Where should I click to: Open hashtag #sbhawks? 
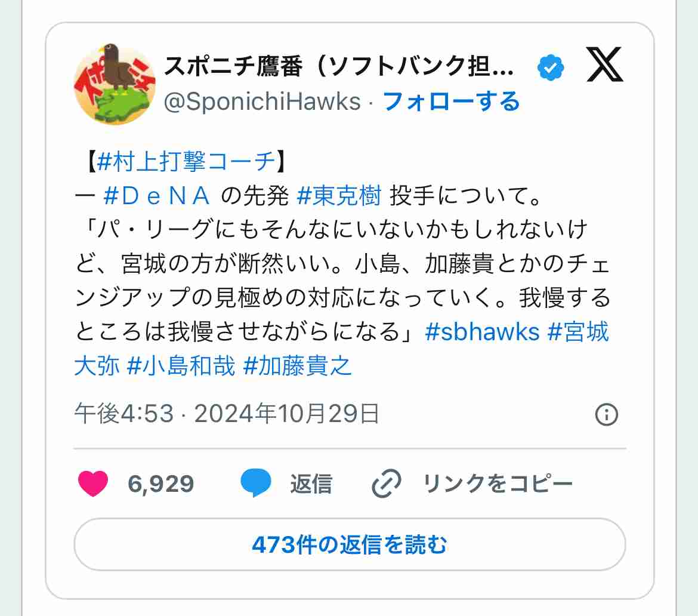482,332
